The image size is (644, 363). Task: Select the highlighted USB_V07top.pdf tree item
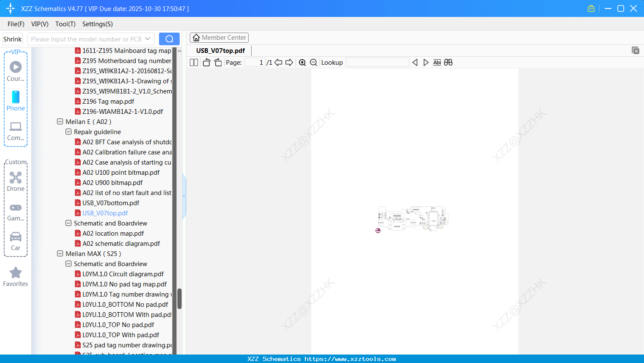coord(105,213)
